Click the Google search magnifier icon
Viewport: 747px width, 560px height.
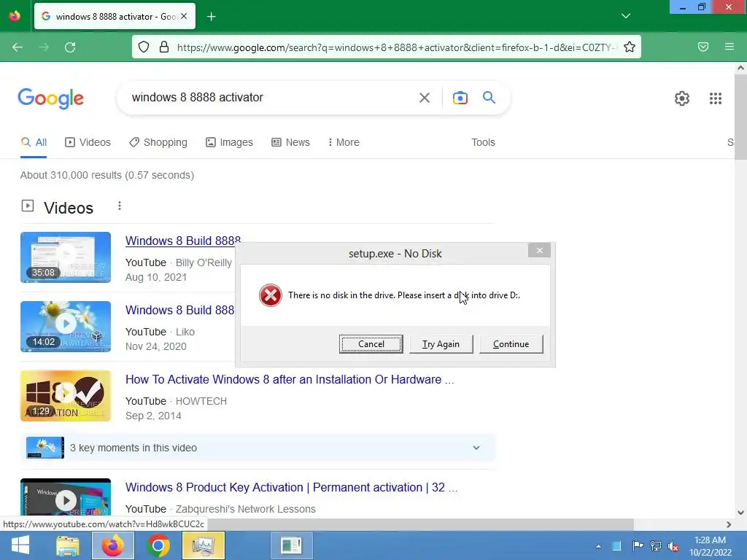coord(489,97)
